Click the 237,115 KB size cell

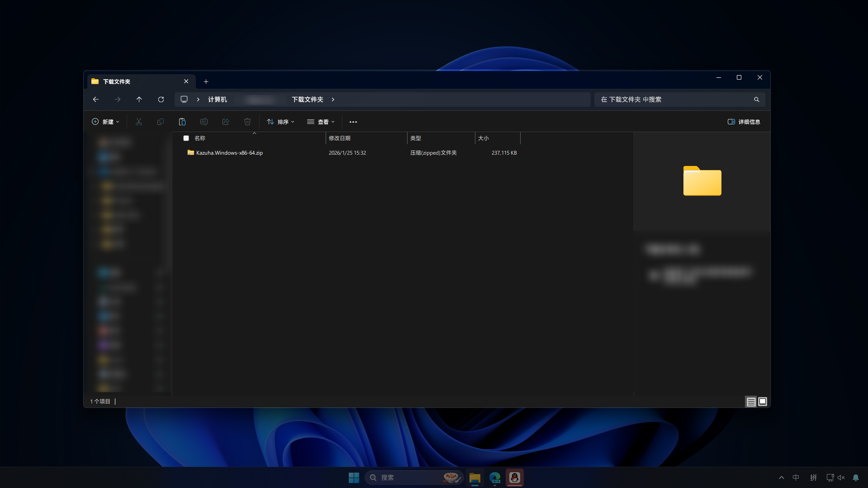pyautogui.click(x=504, y=153)
